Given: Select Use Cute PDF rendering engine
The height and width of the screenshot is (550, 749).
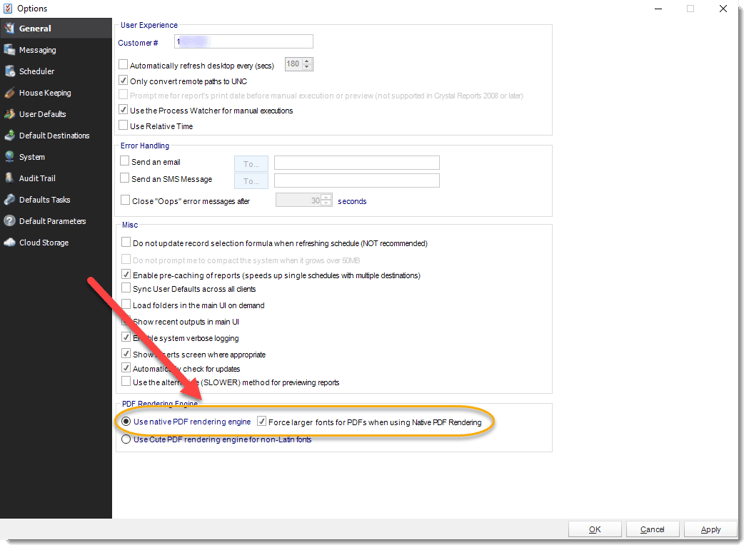Looking at the screenshot, I should point(126,439).
